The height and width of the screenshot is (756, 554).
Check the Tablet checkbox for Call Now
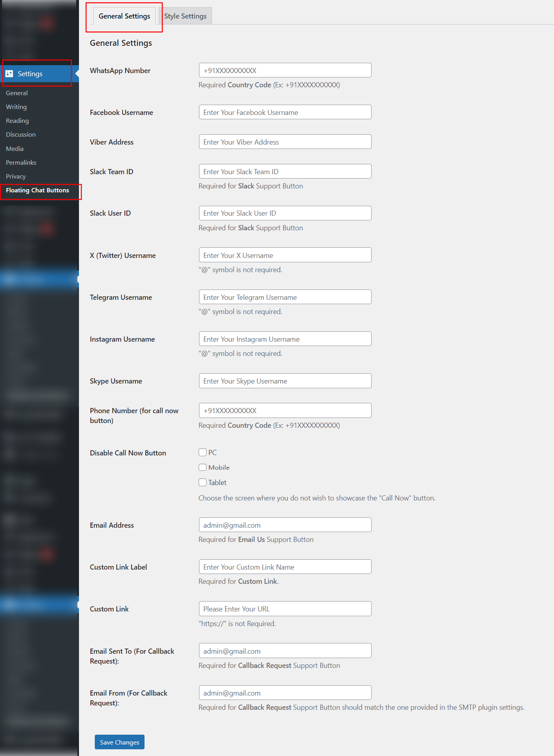tap(203, 482)
